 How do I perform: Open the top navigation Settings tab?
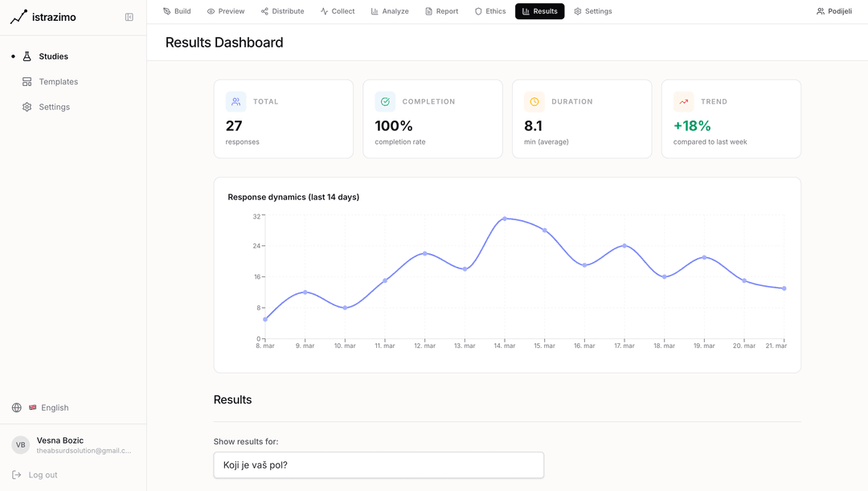click(592, 11)
